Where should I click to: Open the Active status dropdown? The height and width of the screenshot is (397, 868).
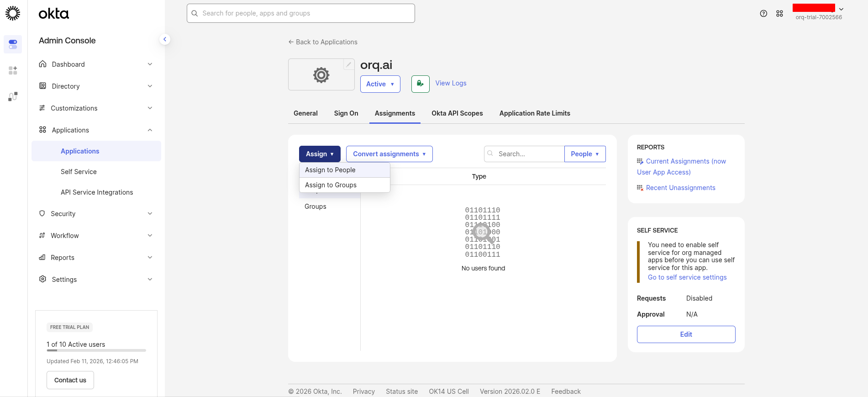coord(380,84)
